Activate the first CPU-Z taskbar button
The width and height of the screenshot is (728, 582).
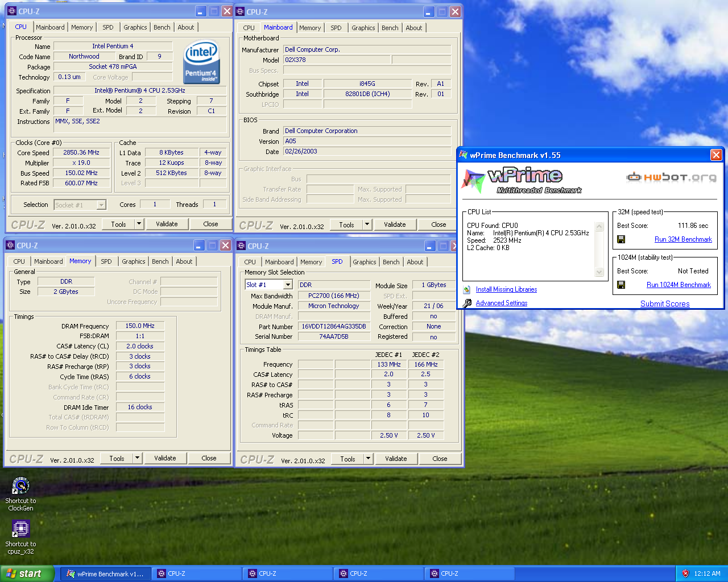[196, 573]
